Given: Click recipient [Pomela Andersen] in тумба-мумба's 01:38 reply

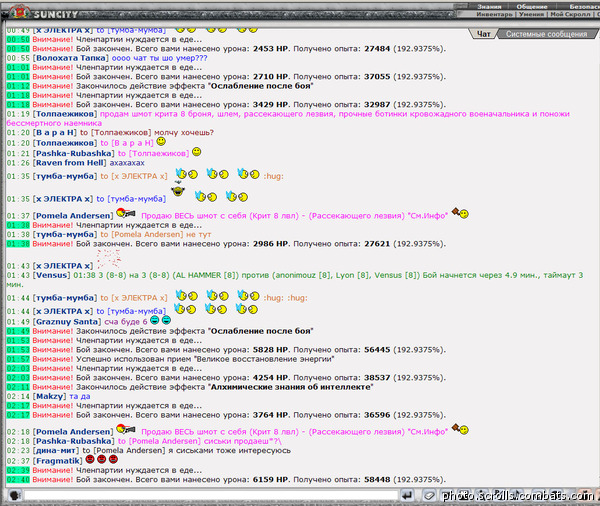Looking at the screenshot, I should click(147, 235).
